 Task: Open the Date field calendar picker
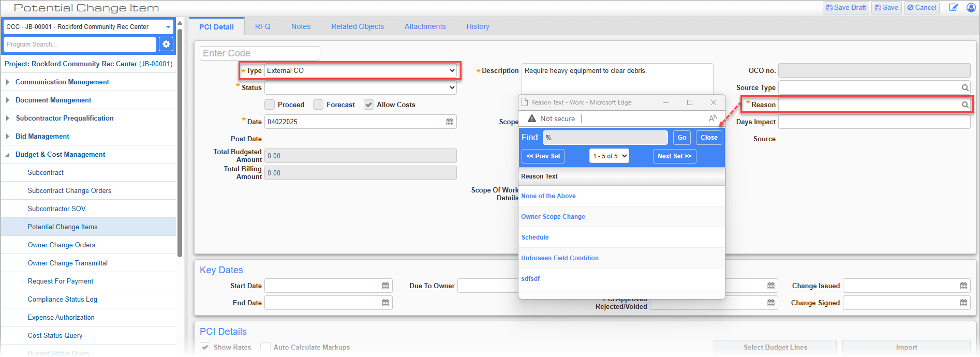[x=450, y=122]
